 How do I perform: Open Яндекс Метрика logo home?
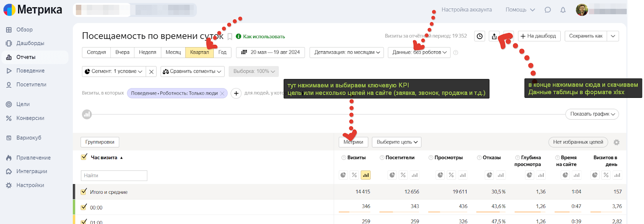tap(33, 10)
